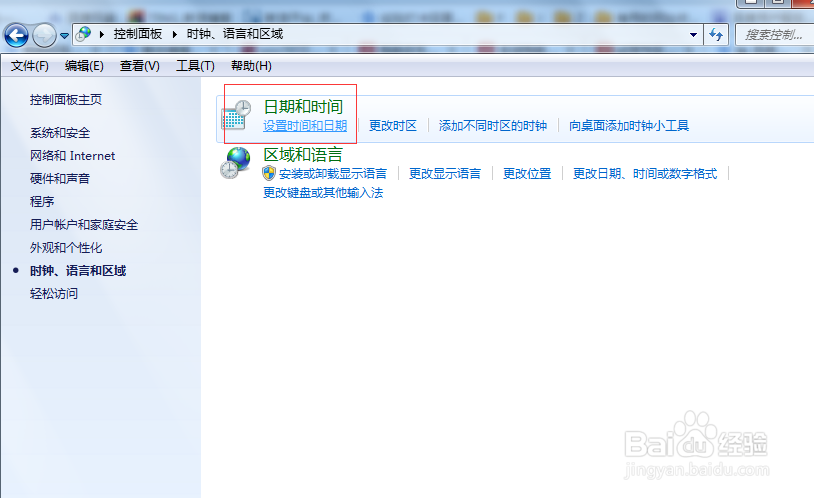The height and width of the screenshot is (498, 814).
Task: Click 更改日期、时间或数字格式 link
Action: tap(645, 173)
